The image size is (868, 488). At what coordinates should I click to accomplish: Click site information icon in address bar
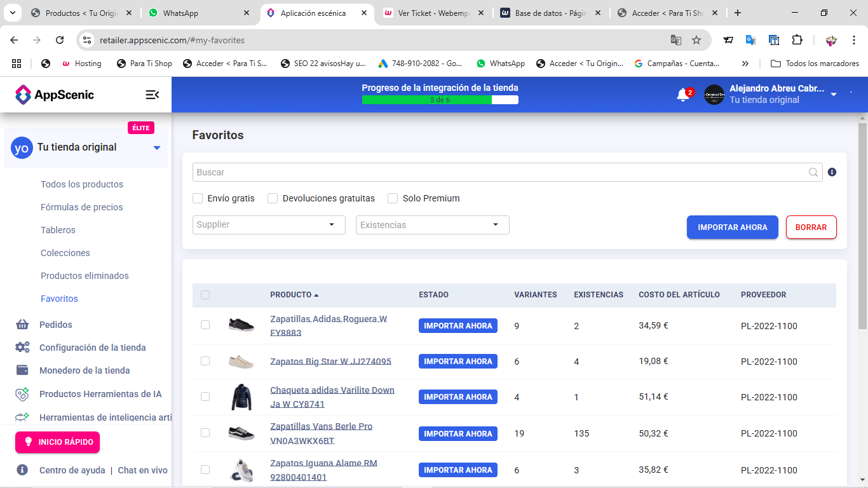pos(87,40)
